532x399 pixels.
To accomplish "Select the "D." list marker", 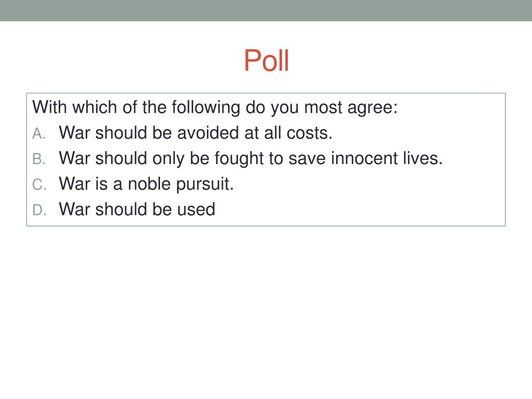I will pyautogui.click(x=39, y=210).
